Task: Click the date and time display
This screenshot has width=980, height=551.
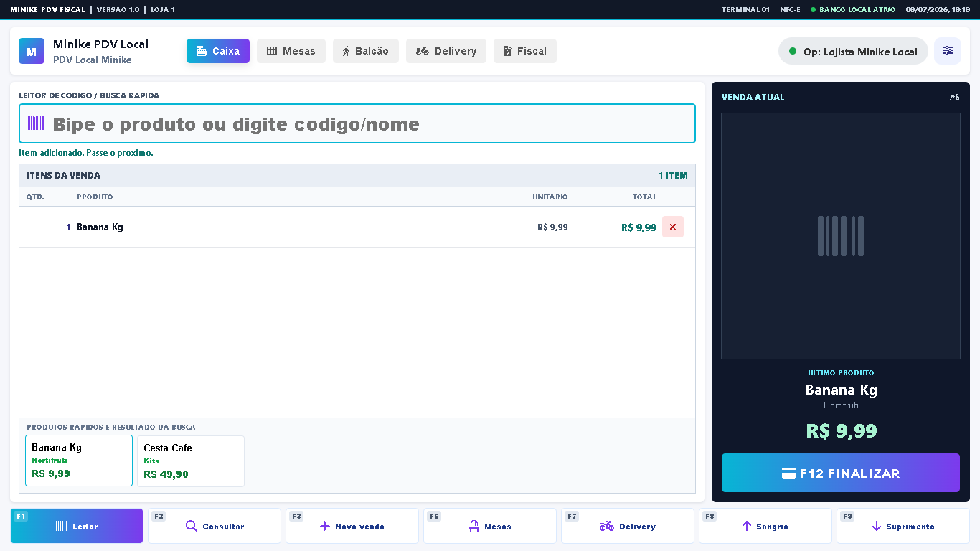Action: click(x=938, y=10)
